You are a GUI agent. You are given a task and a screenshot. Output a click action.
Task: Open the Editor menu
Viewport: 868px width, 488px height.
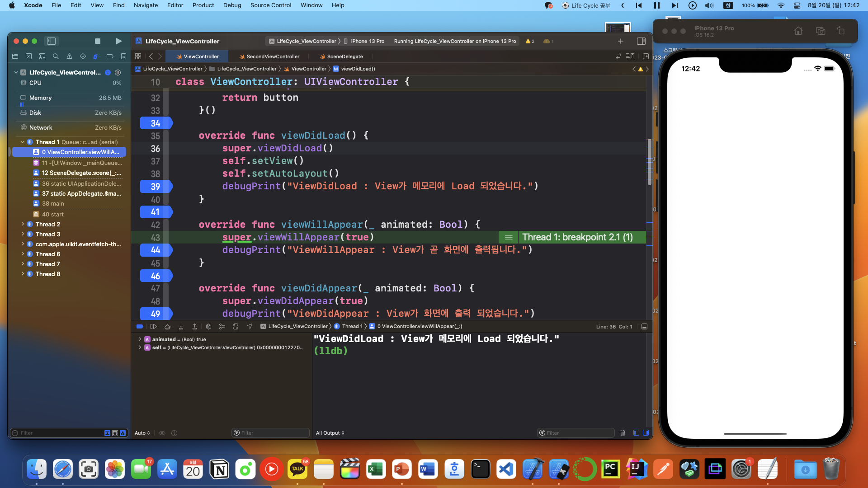(175, 5)
